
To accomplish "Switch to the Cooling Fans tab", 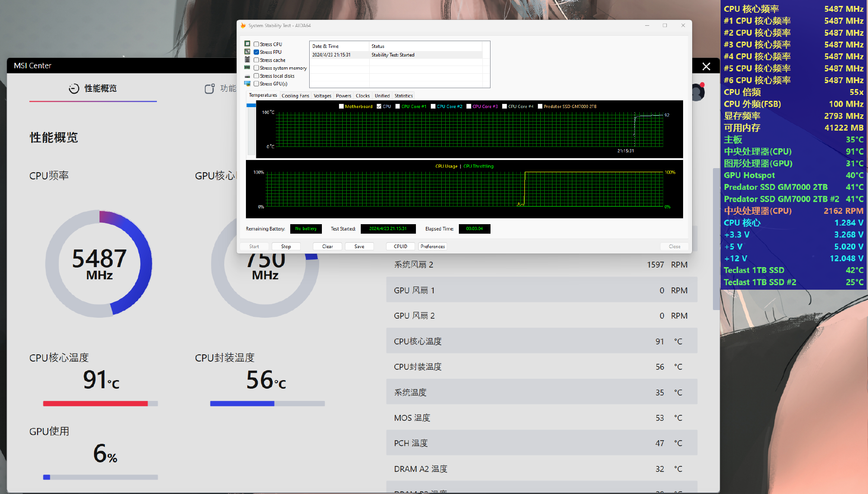I will point(295,96).
